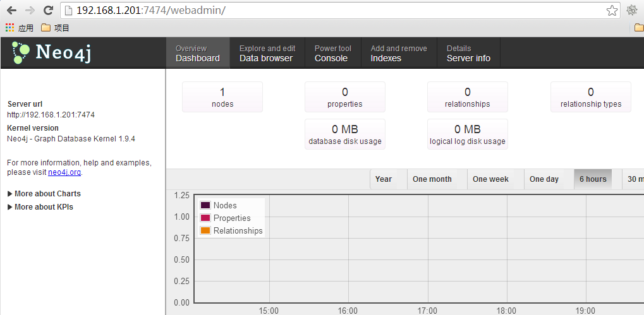644x315 pixels.
Task: Click the 0 properties counter box
Action: (344, 97)
